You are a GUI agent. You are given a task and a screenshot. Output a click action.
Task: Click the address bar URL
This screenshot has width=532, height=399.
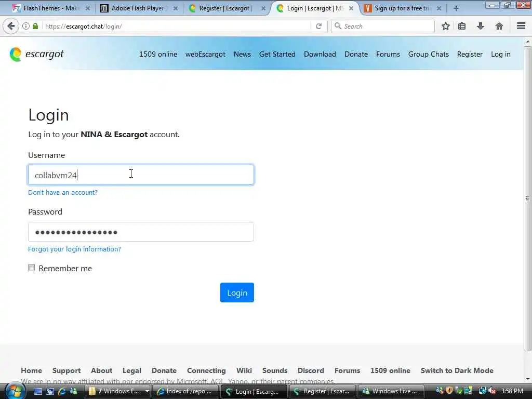click(84, 26)
